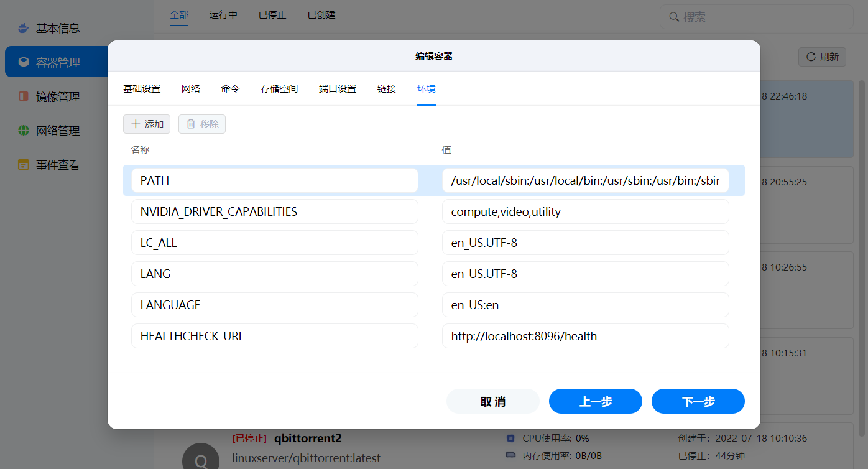Open the 基础设置 dialog tab
The height and width of the screenshot is (469, 868).
[142, 89]
